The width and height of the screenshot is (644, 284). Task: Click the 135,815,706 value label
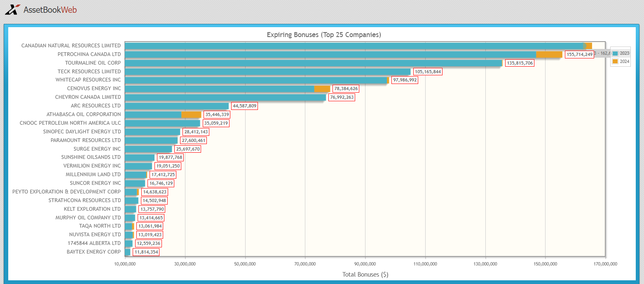click(520, 63)
